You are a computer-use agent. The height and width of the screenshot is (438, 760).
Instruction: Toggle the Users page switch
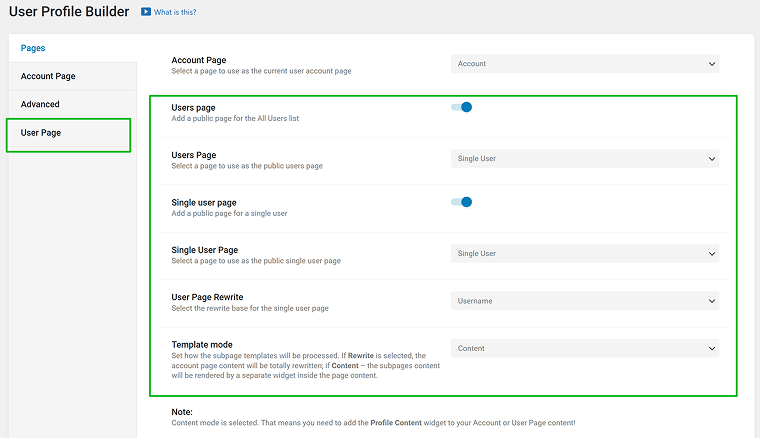(x=461, y=107)
